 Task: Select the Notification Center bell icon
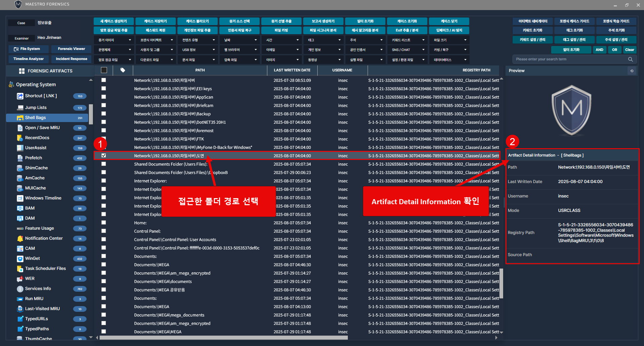pyautogui.click(x=20, y=238)
